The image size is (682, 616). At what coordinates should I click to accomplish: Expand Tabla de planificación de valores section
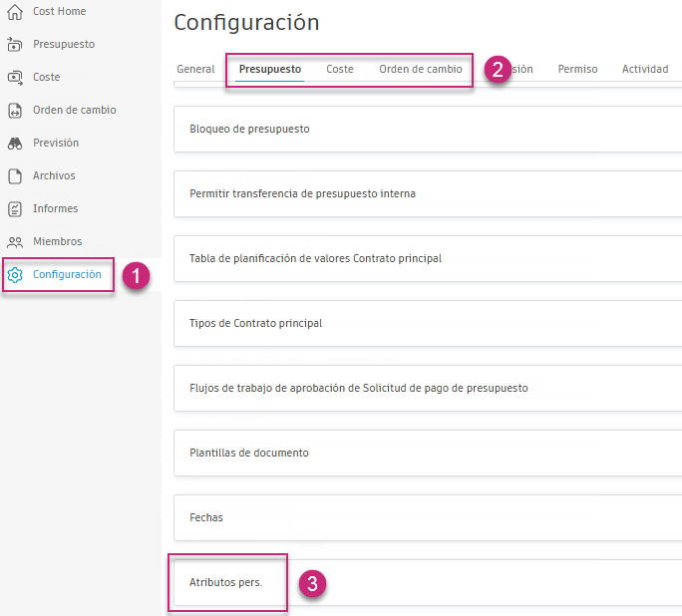coord(428,258)
